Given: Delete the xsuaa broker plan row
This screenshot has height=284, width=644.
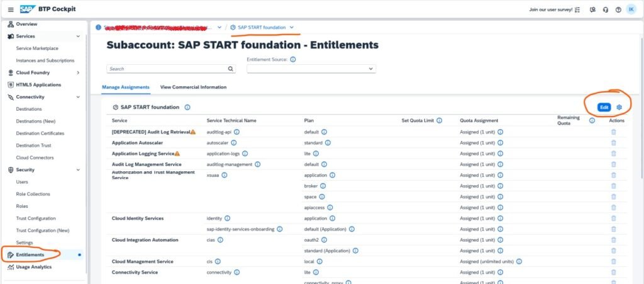Looking at the screenshot, I should click(614, 186).
